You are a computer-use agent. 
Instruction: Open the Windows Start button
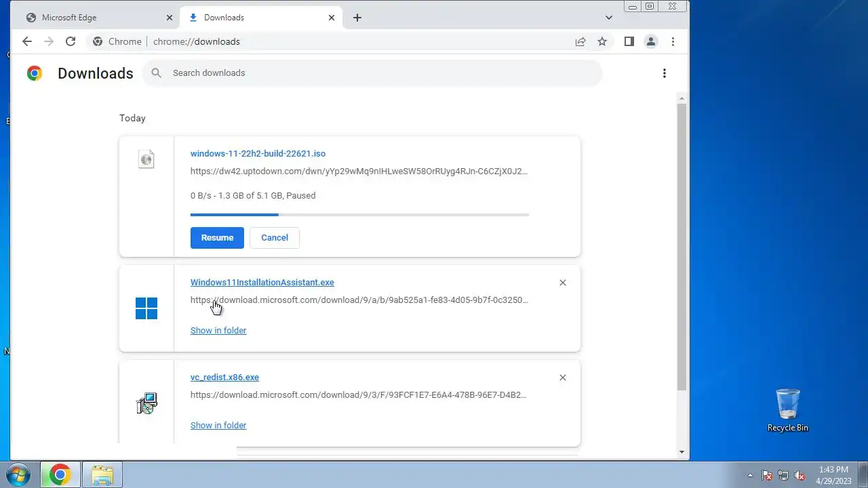point(18,475)
